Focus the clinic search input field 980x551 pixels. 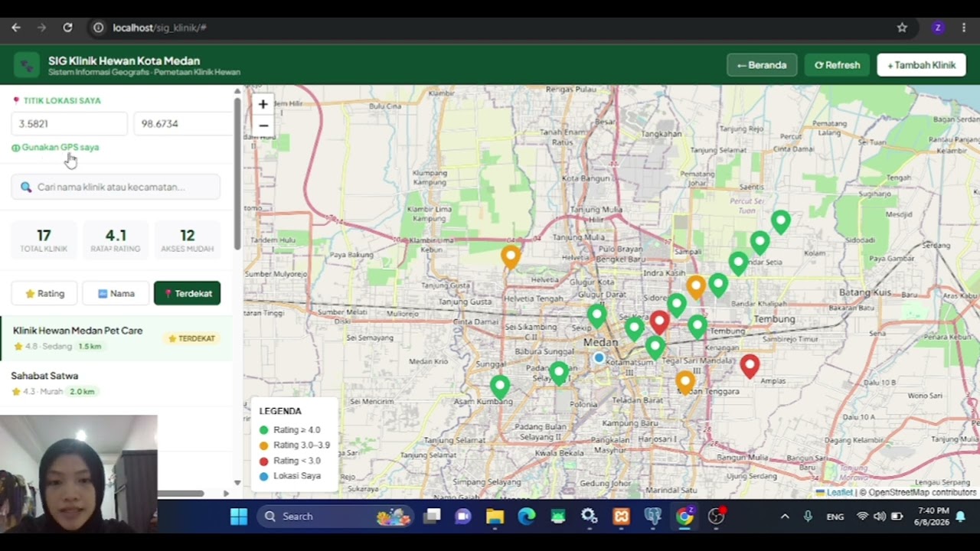coord(116,187)
